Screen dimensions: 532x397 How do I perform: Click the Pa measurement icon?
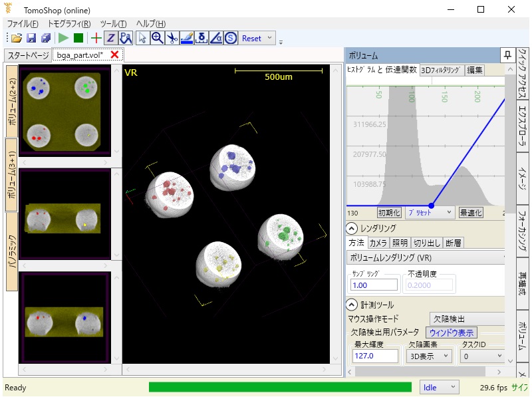coord(126,38)
